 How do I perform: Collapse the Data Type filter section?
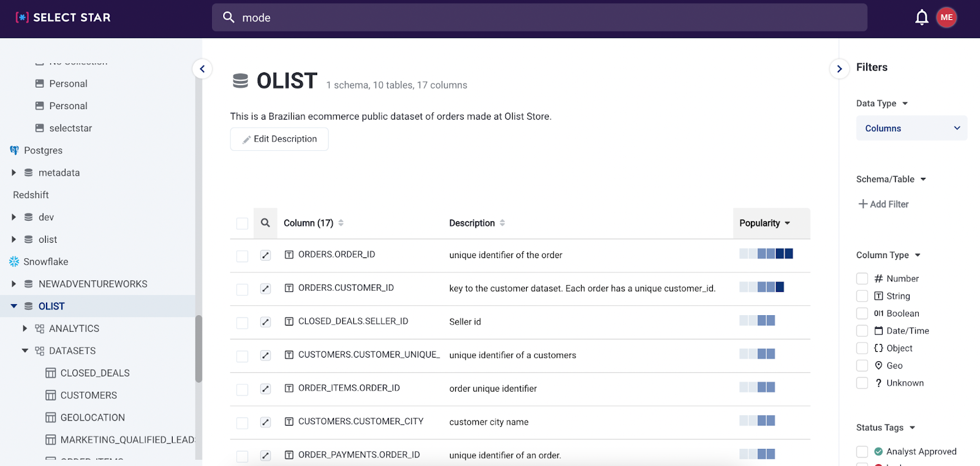tap(905, 103)
